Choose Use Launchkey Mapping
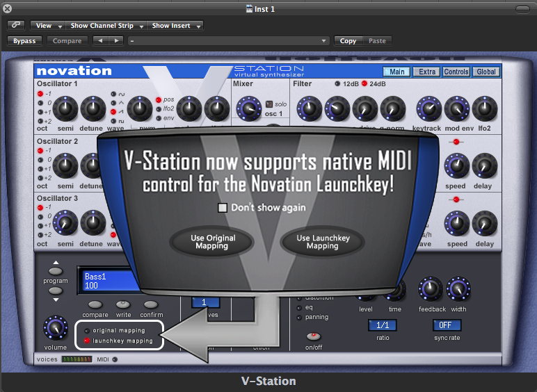 coord(323,242)
